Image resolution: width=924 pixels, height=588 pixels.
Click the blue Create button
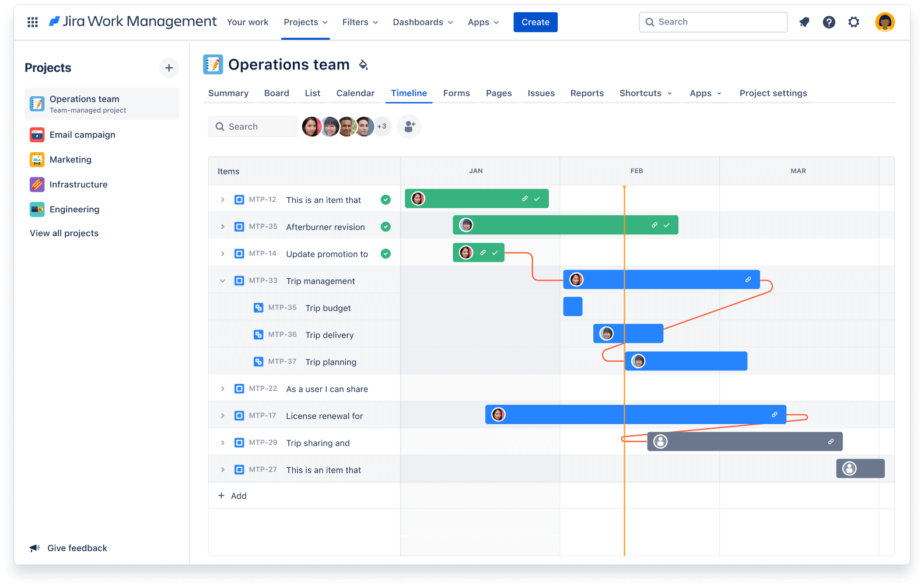point(535,22)
